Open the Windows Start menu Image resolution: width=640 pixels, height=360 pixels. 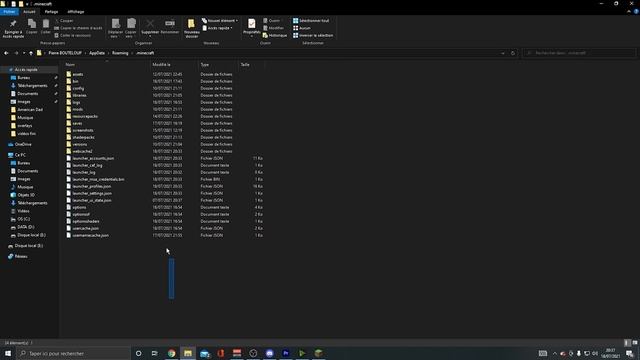[8, 353]
